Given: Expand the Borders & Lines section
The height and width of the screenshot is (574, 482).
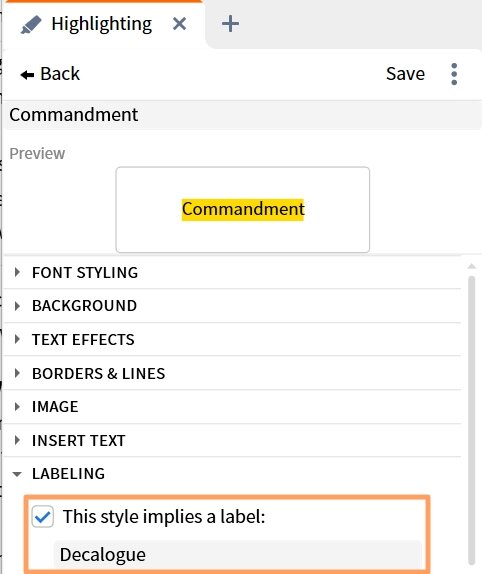Looking at the screenshot, I should pos(232,373).
